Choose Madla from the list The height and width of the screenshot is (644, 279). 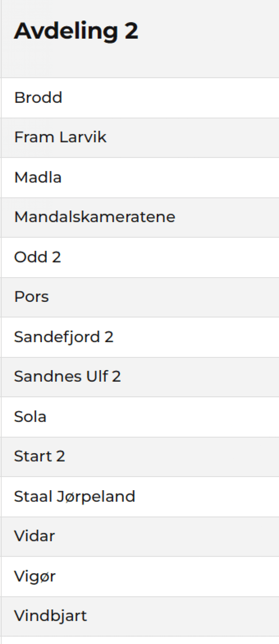(x=140, y=178)
